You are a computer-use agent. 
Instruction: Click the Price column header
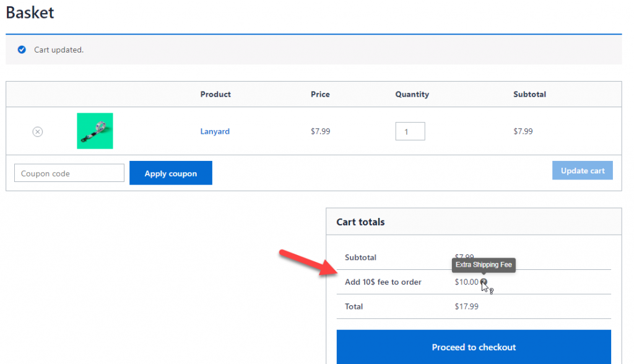320,94
